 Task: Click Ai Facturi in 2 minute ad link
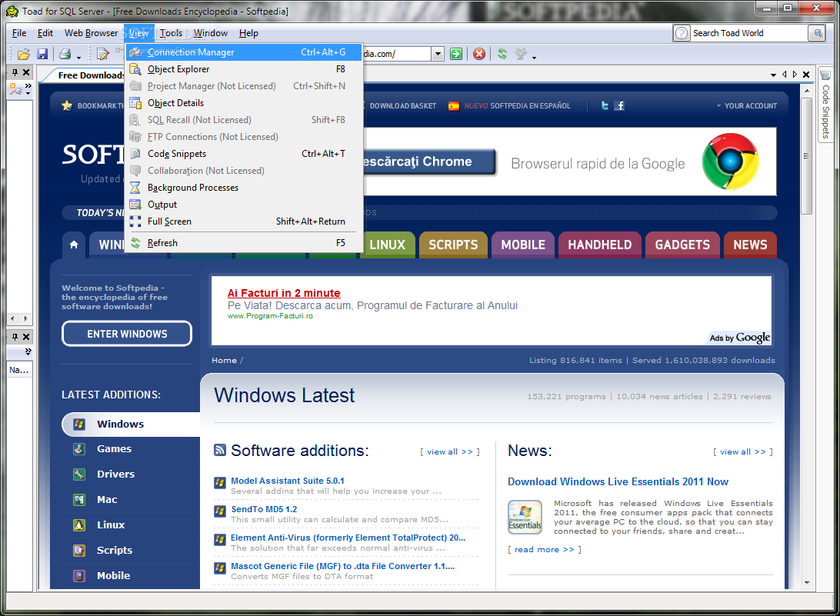[x=284, y=293]
